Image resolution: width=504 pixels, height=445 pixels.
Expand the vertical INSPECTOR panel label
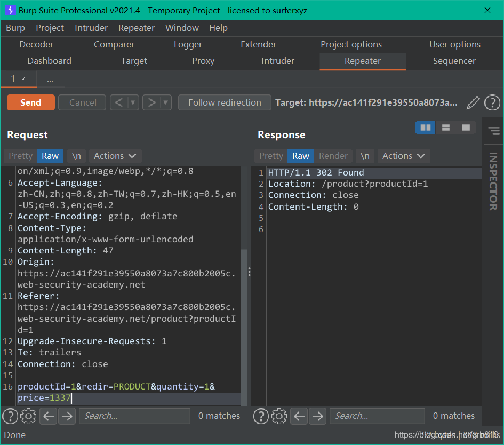493,181
